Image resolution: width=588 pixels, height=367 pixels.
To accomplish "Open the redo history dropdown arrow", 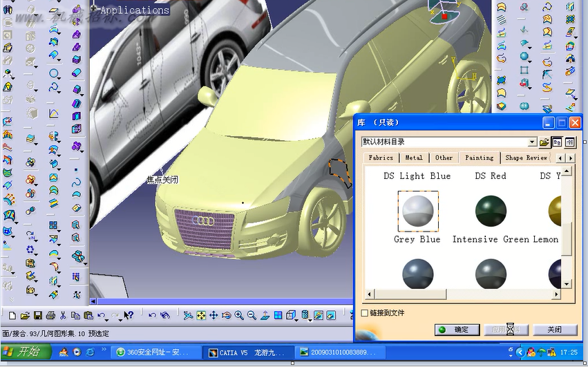I will (x=120, y=320).
